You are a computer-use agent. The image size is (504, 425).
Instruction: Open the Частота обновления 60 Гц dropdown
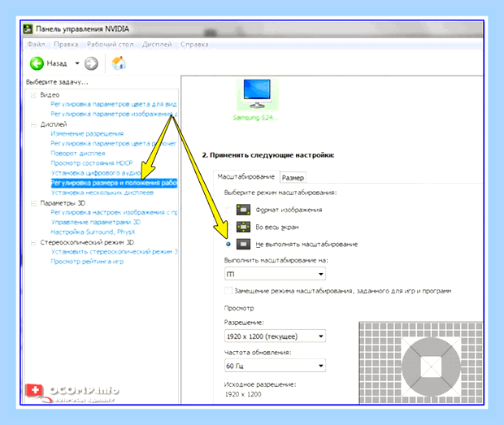point(275,366)
